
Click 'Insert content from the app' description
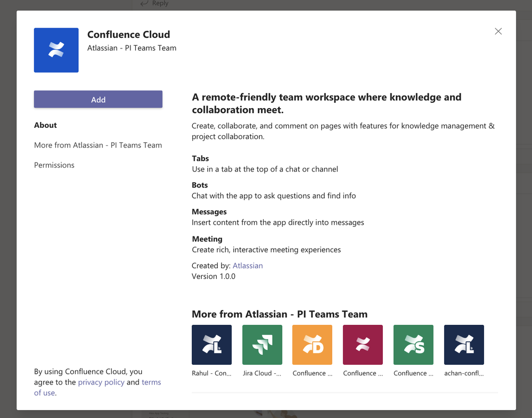(x=278, y=223)
